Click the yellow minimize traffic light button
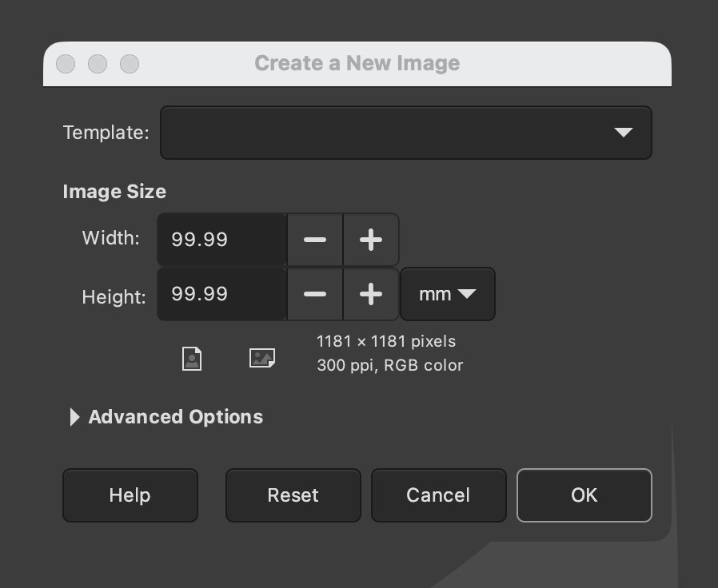This screenshot has height=588, width=718. click(98, 64)
